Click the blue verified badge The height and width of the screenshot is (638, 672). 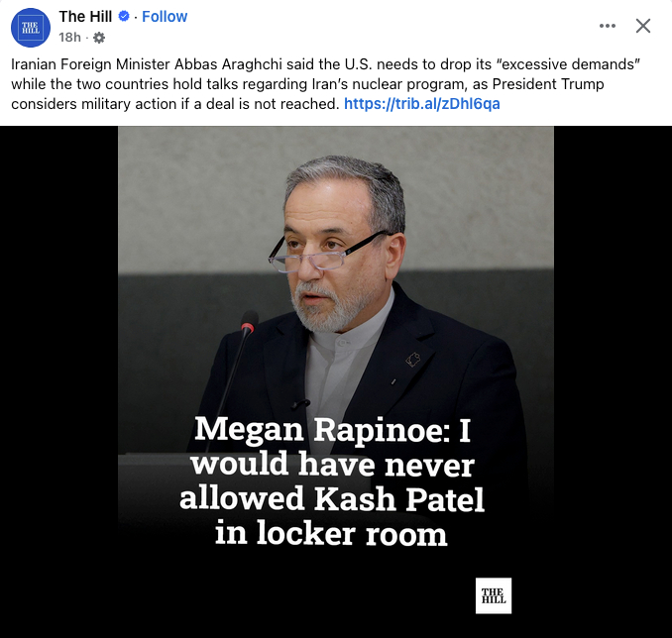tap(124, 17)
